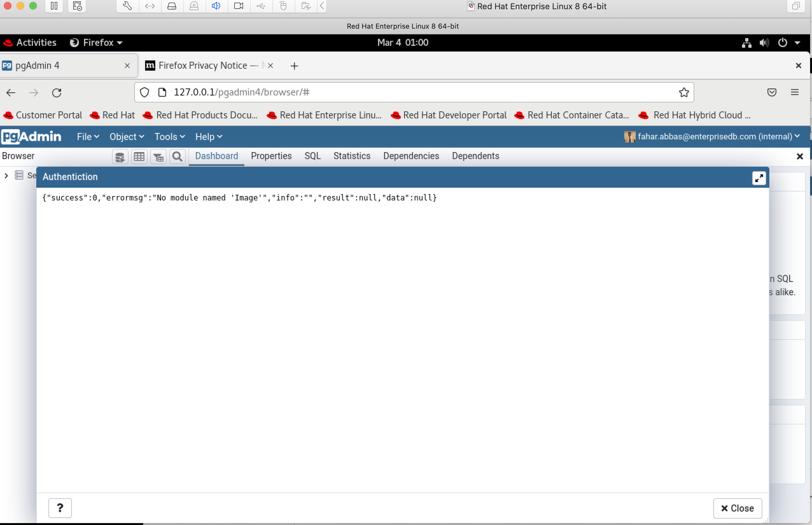Open the Tools menu
812x525 pixels.
[169, 136]
